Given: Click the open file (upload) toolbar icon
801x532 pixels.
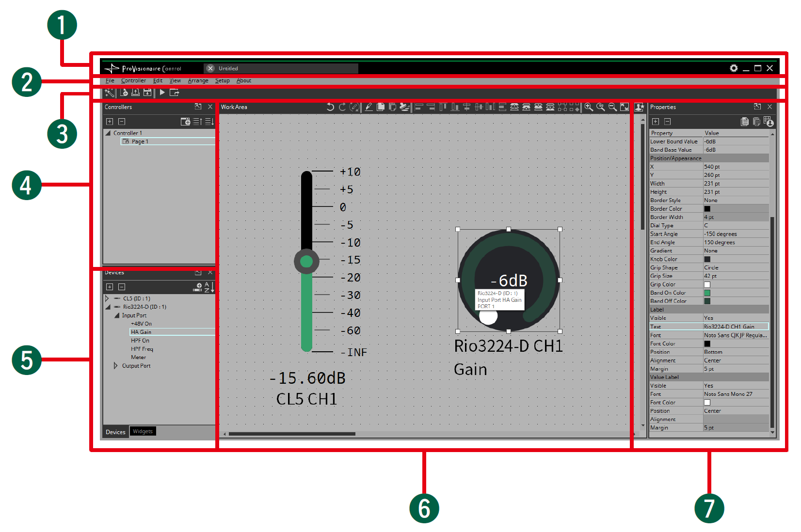Looking at the screenshot, I should (x=136, y=92).
